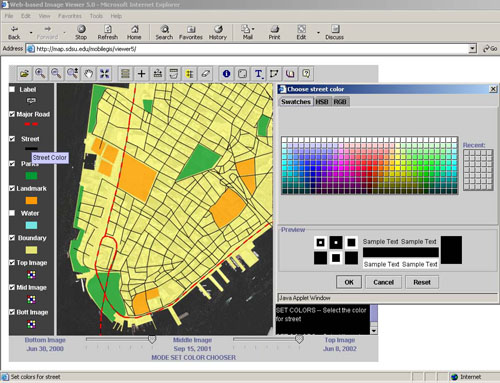Open the Back button history dropdown arrow
This screenshot has height=383, width=500.
tap(31, 33)
